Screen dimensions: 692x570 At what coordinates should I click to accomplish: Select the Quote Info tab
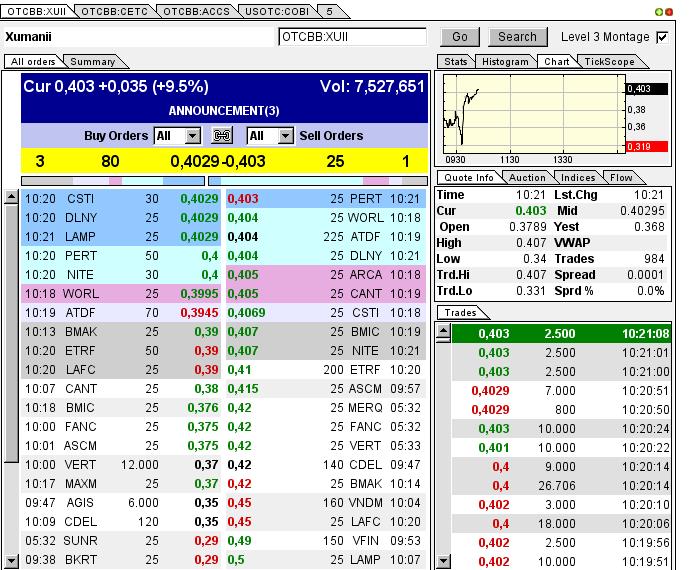click(469, 178)
